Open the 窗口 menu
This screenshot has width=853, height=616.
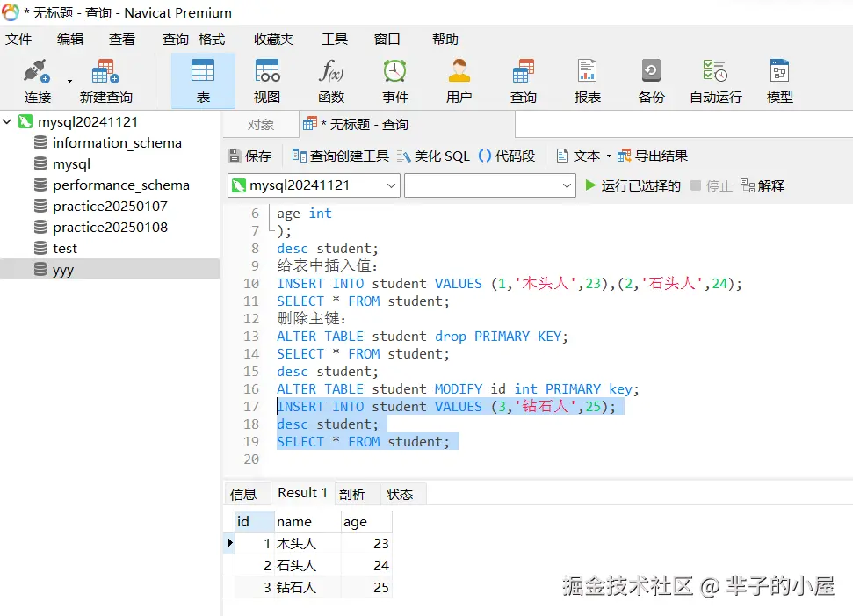point(387,40)
